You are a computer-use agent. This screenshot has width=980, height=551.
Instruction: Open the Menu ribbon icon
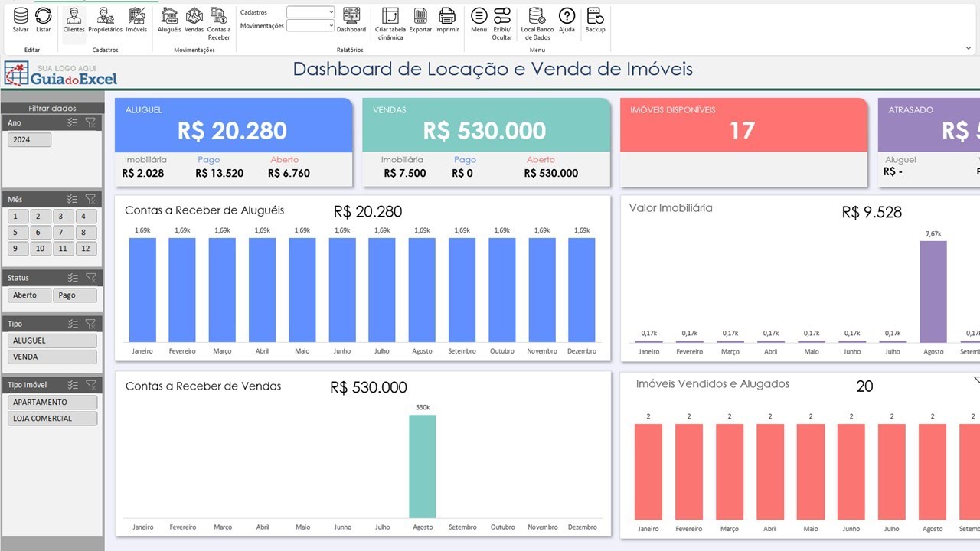[479, 20]
